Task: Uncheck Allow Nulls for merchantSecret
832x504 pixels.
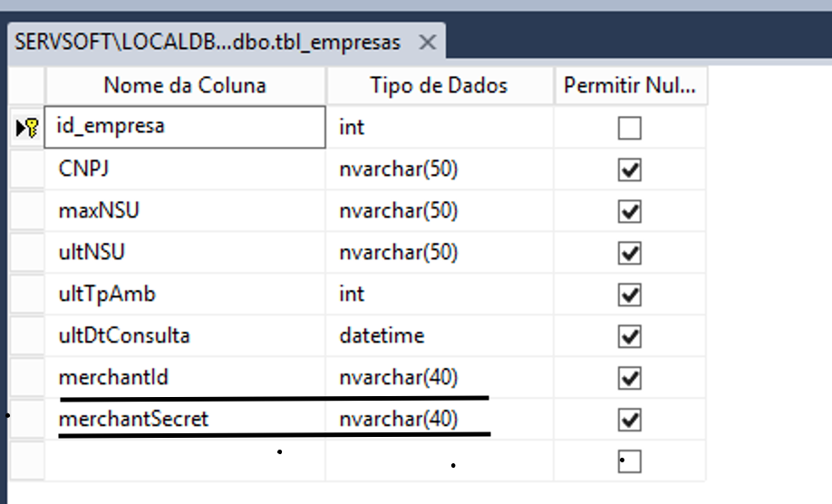Action: 629,420
